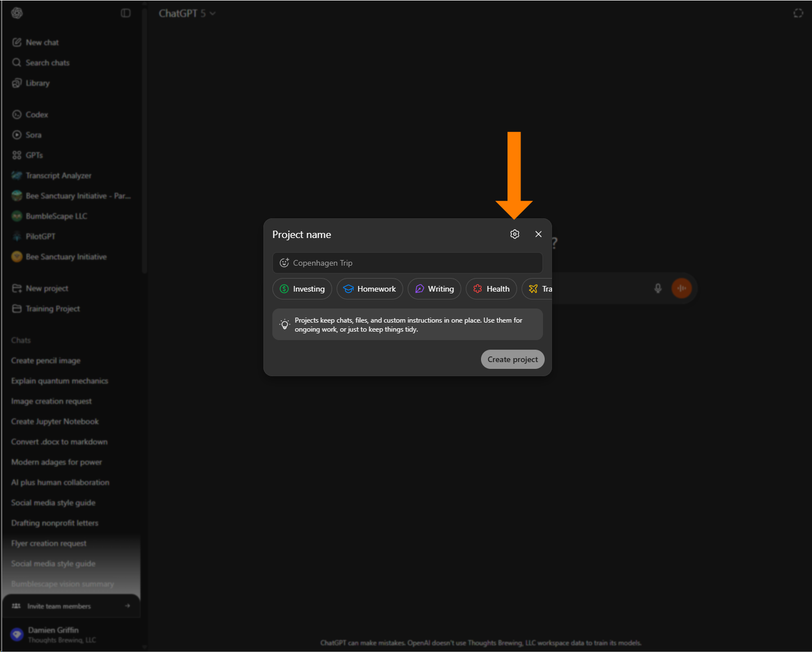This screenshot has height=652, width=812.
Task: Open Codex from the sidebar
Action: tap(37, 114)
